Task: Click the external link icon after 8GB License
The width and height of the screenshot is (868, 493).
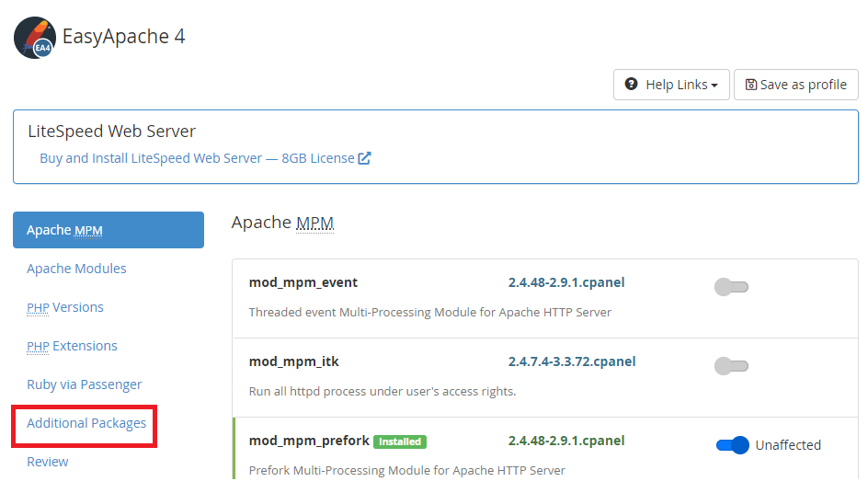Action: point(364,158)
